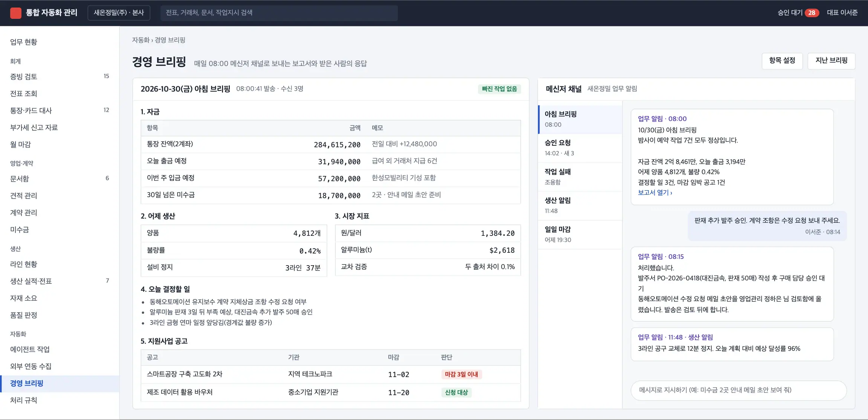Open 통장·카드 대사 in the sidebar

(x=60, y=110)
